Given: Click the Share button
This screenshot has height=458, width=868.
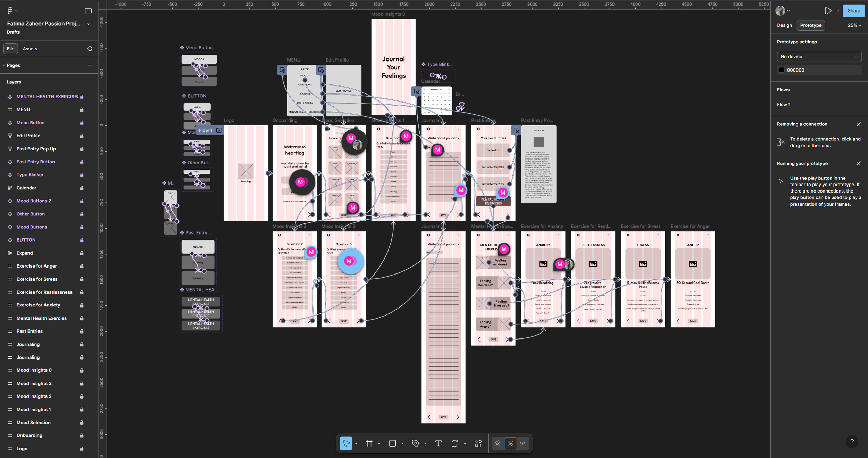Looking at the screenshot, I should 853,11.
